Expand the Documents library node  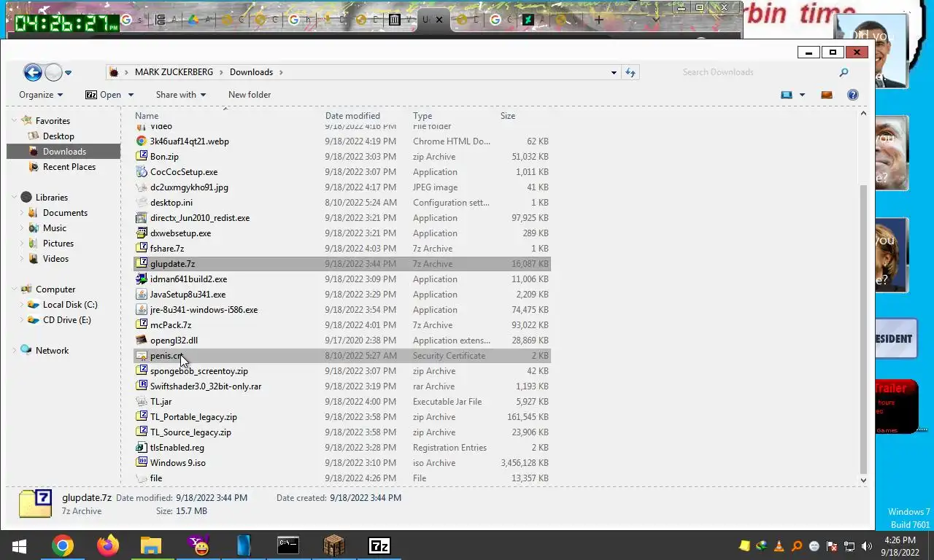(x=21, y=213)
